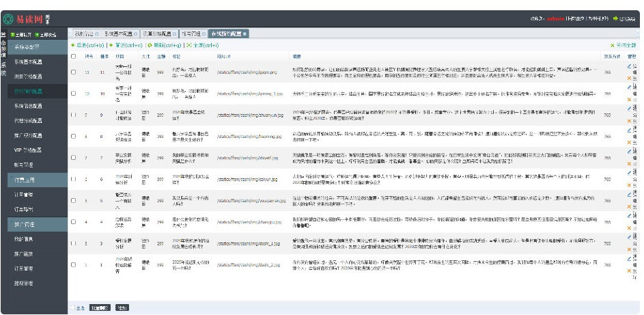644x315 pixels.
Task: Open the gaqm.png image URL link
Action: click(x=247, y=72)
